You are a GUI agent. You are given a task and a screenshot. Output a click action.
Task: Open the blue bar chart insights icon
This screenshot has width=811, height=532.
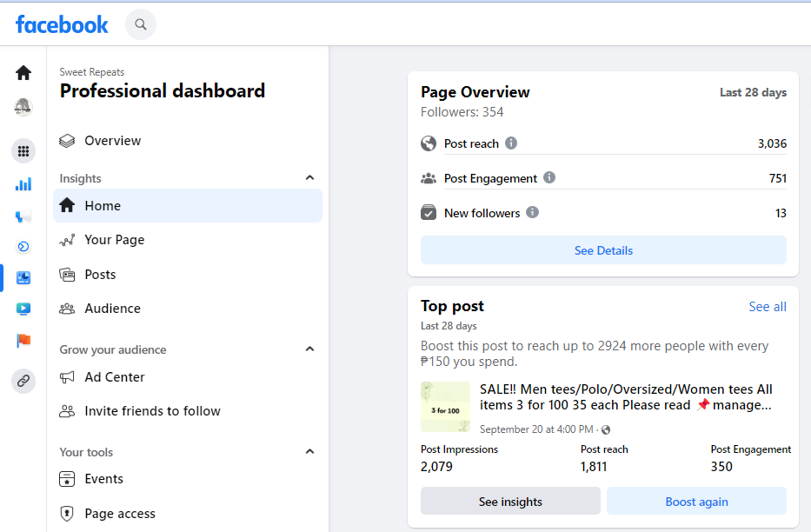(23, 184)
